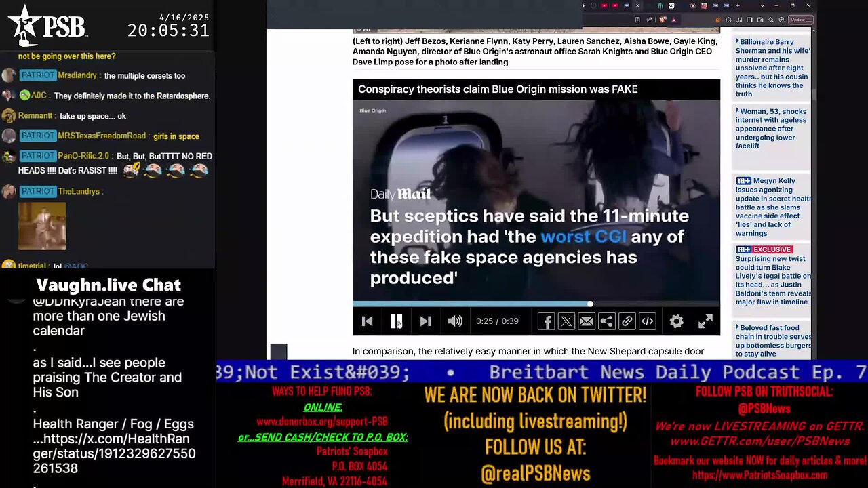The width and height of the screenshot is (868, 488).
Task: Click the 'Vaughn.live Chat' heading
Action: (108, 285)
